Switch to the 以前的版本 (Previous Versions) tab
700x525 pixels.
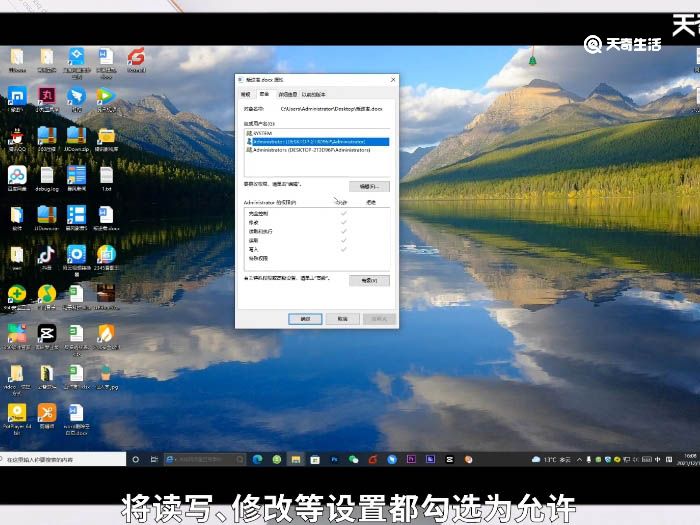313,95
